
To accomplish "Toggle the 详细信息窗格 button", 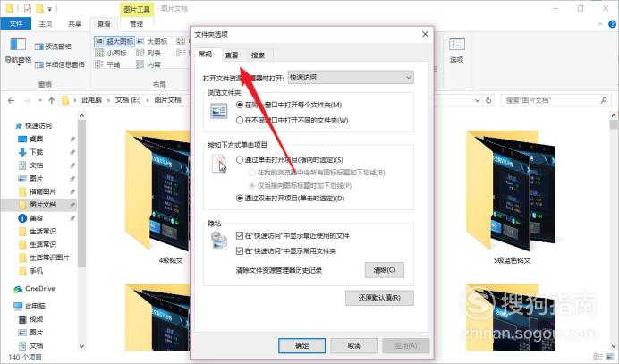I will click(x=60, y=64).
